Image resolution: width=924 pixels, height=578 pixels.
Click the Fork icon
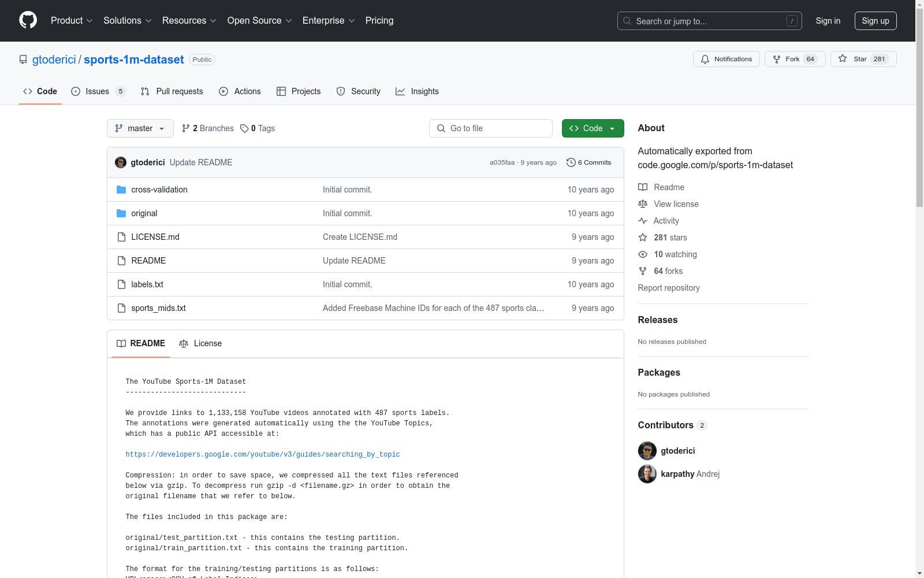pos(777,59)
